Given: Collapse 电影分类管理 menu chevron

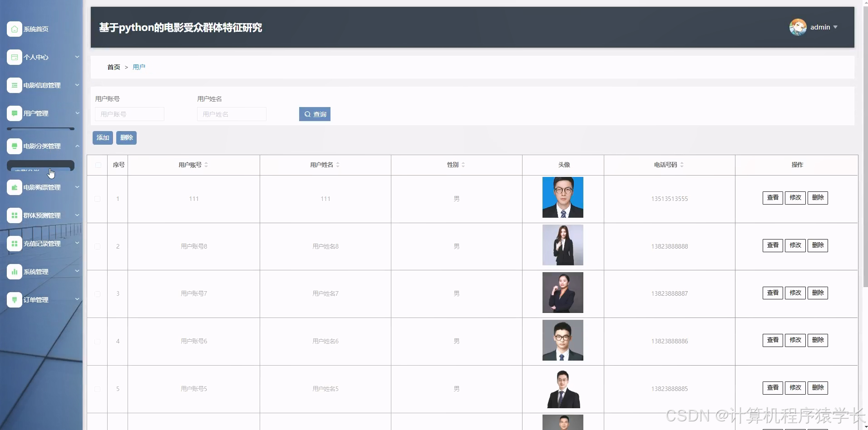Looking at the screenshot, I should pyautogui.click(x=77, y=146).
